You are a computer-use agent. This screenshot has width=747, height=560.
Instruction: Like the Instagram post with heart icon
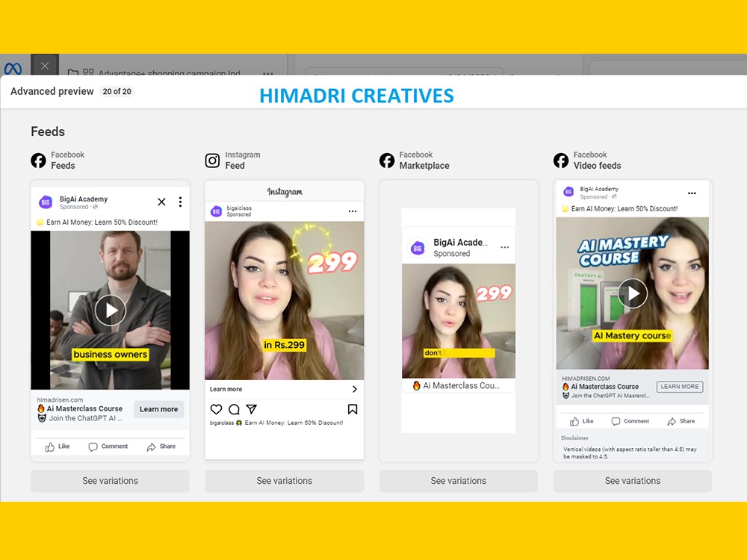click(x=217, y=409)
